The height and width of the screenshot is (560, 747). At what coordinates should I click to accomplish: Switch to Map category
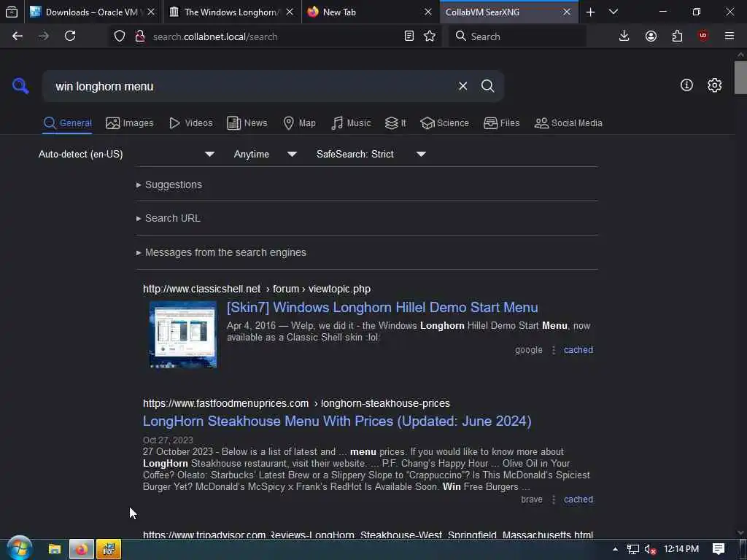coord(299,122)
